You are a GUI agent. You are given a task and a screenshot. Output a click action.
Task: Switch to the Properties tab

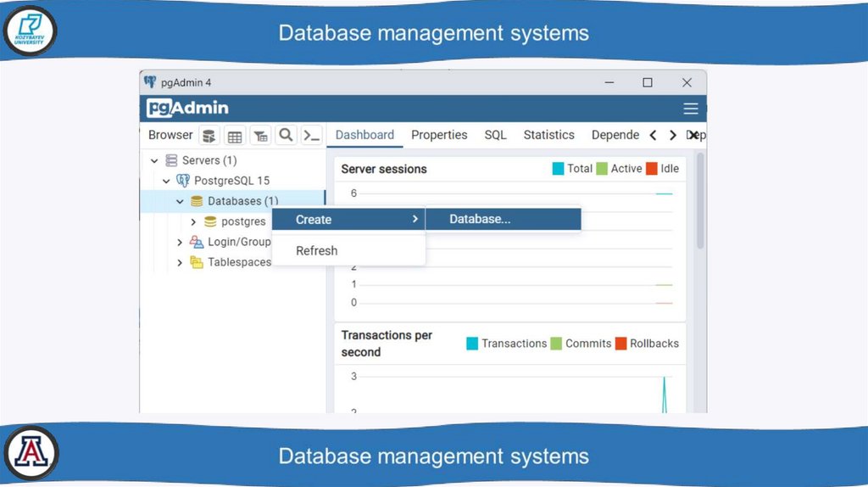(x=439, y=135)
